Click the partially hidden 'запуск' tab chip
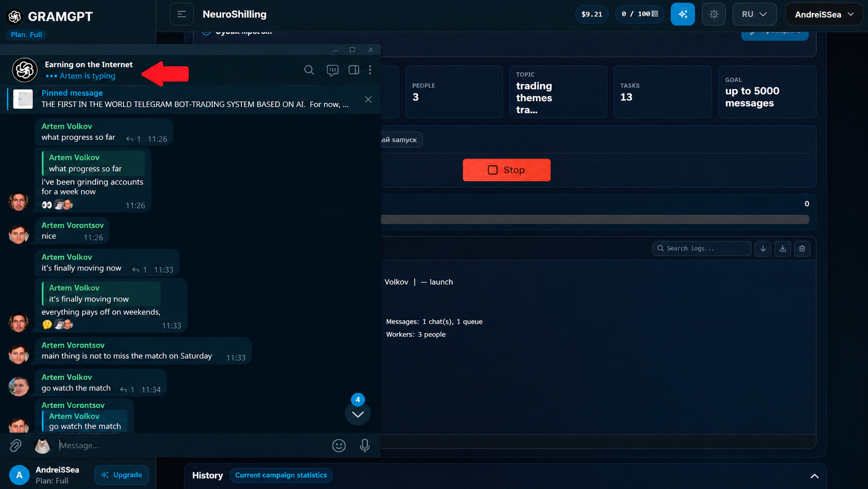868x489 pixels. point(402,140)
